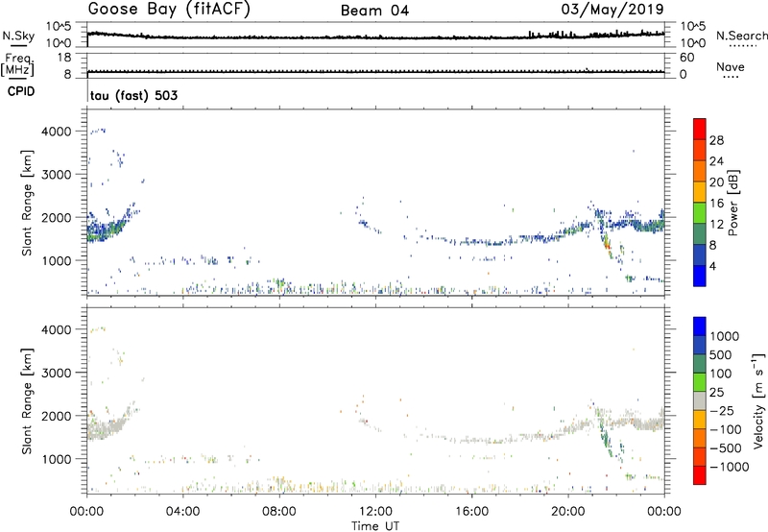Image resolution: width=768 pixels, height=532 pixels.
Task: Click the "12:00" time tick label
Action: pos(375,512)
